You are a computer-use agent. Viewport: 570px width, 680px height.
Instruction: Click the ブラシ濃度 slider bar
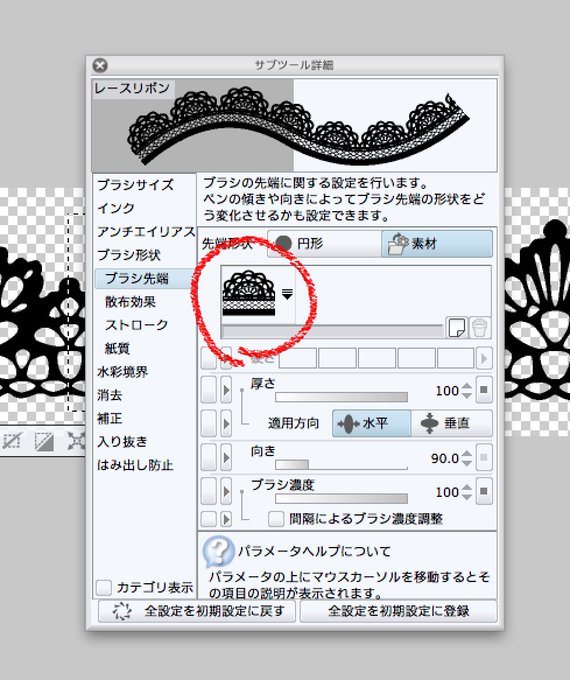pyautogui.click(x=341, y=498)
